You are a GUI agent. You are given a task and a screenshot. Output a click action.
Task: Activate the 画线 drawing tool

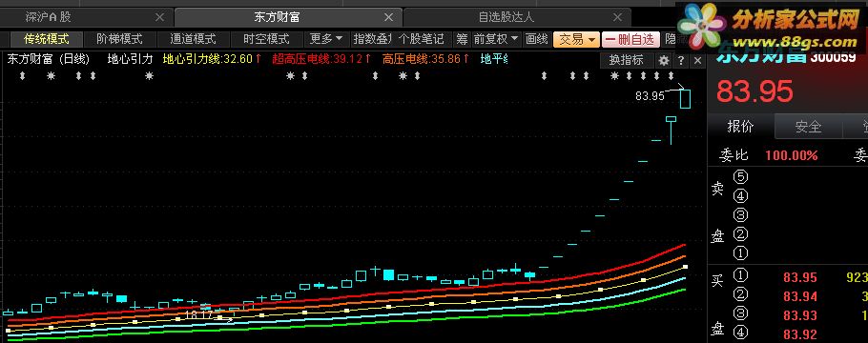[x=536, y=39]
